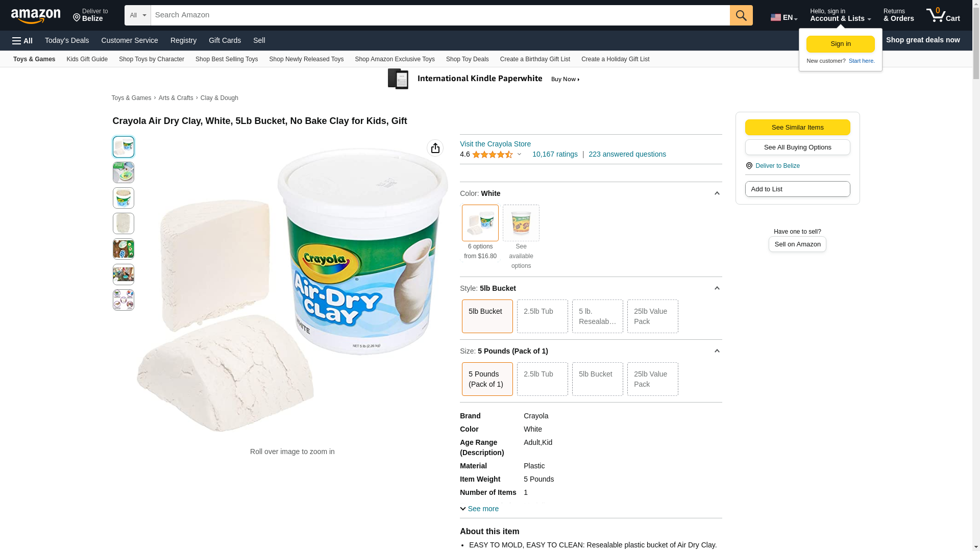Open Today's Deals in navigation bar
This screenshot has width=980, height=551.
(x=67, y=40)
